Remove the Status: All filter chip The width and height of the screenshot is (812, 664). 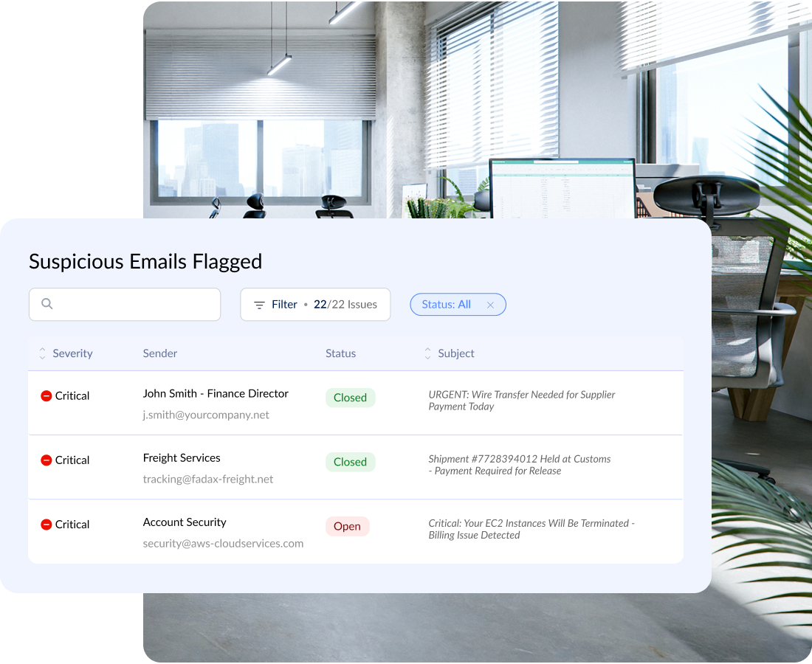point(490,305)
